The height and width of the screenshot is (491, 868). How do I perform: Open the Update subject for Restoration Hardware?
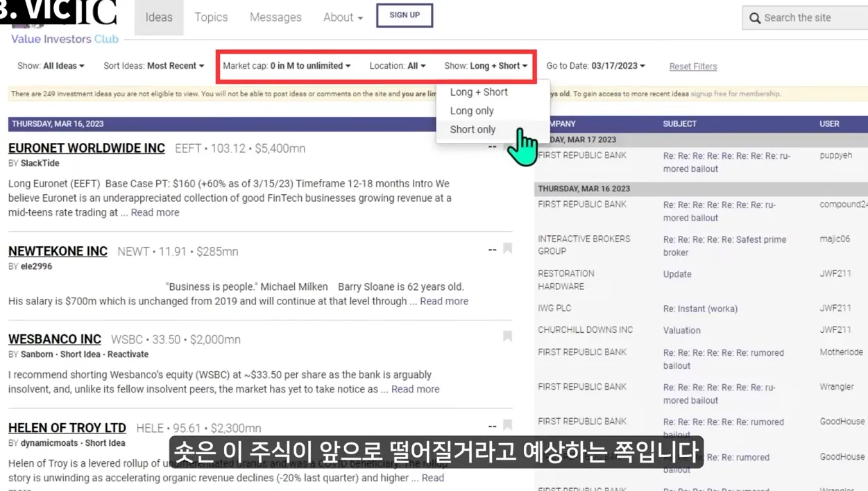[x=677, y=274]
